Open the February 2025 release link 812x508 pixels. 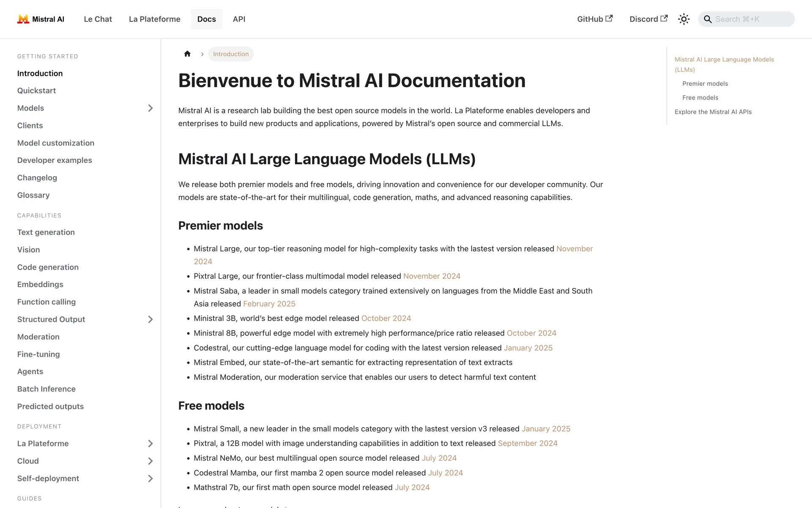269,304
